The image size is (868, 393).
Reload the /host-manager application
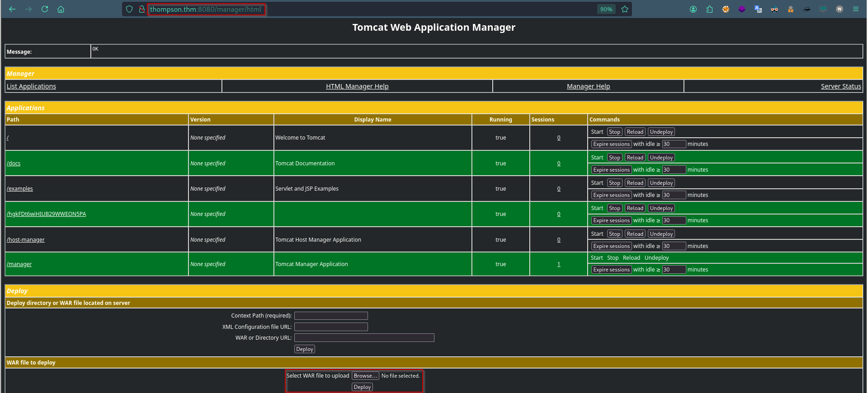tap(635, 234)
